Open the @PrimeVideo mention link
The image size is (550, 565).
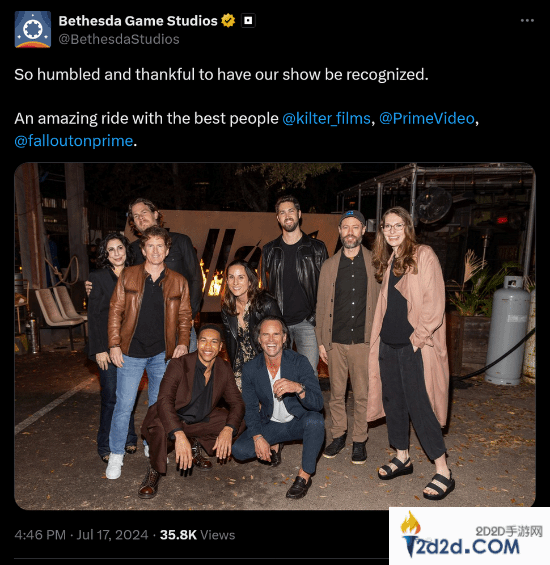pos(427,119)
